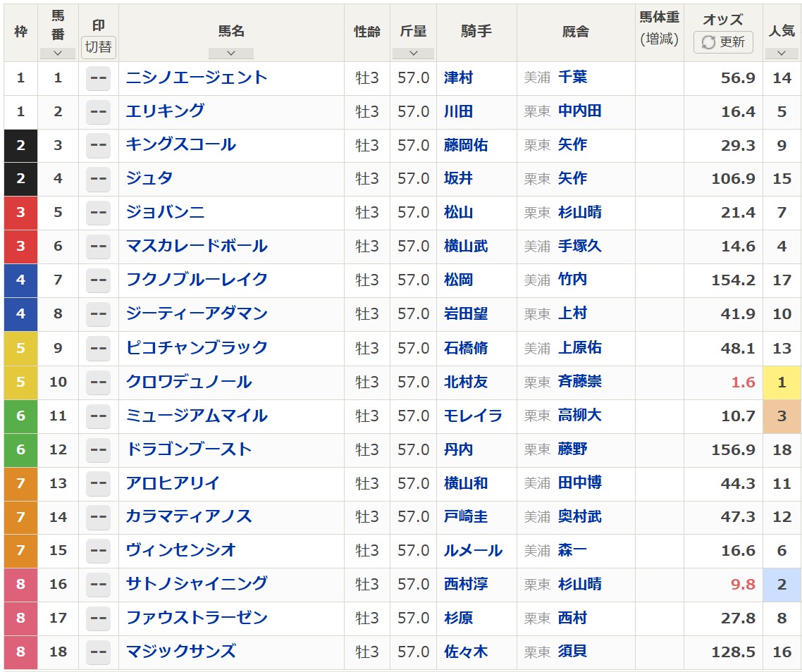Open horse page ジーティーアダマン
This screenshot has width=802, height=672.
197,313
